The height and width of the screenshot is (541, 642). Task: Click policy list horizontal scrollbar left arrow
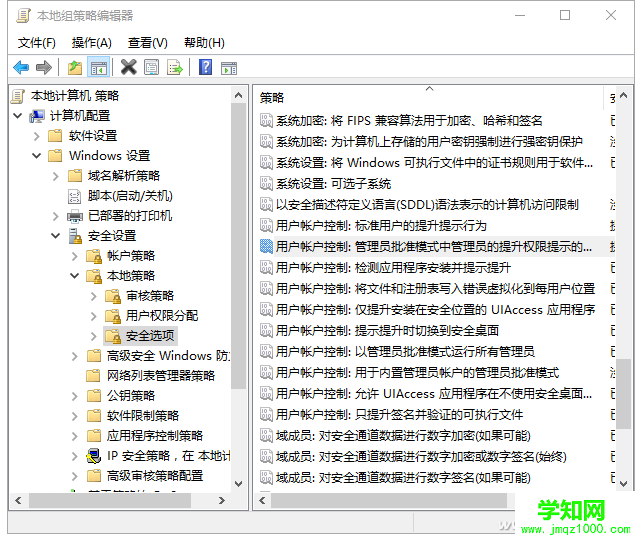(x=262, y=500)
